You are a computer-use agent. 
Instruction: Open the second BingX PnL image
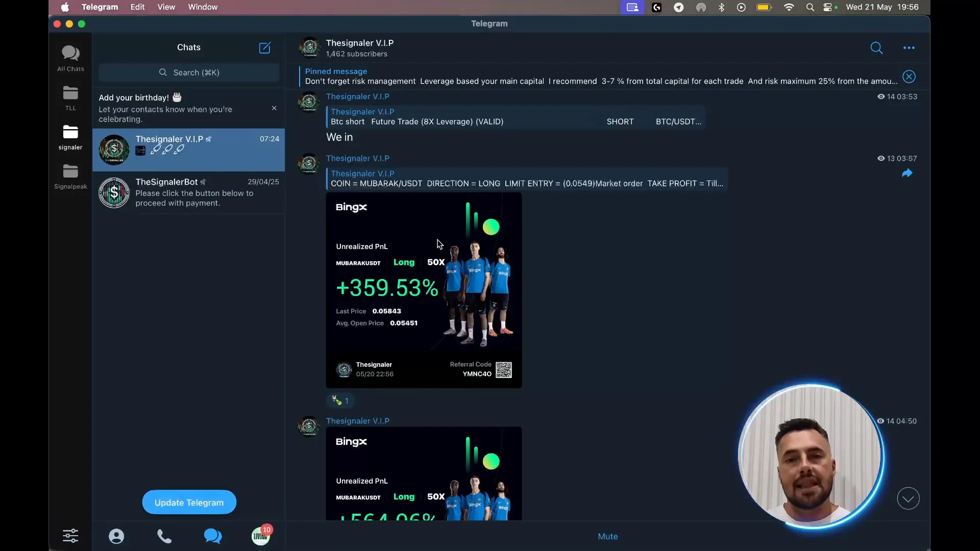coord(424,474)
